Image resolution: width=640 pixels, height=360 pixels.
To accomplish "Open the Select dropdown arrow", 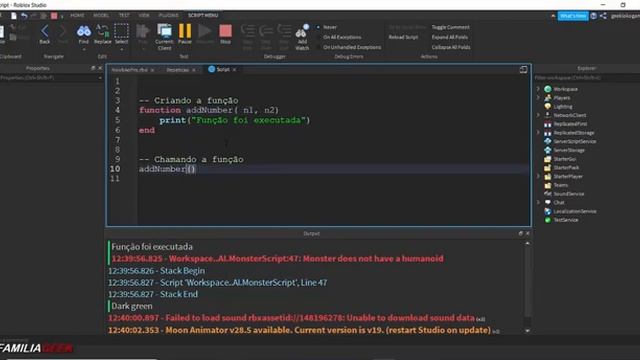I will [x=121, y=49].
